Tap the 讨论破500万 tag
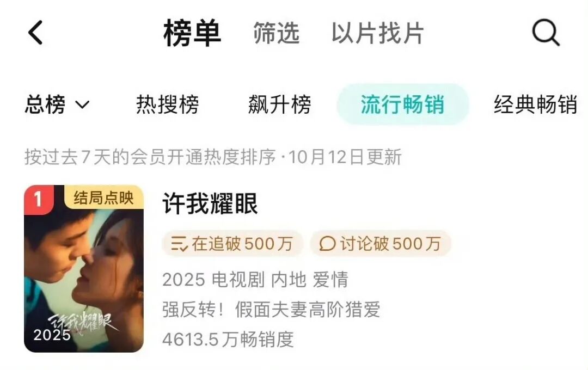The height and width of the screenshot is (370, 588). pos(381,244)
